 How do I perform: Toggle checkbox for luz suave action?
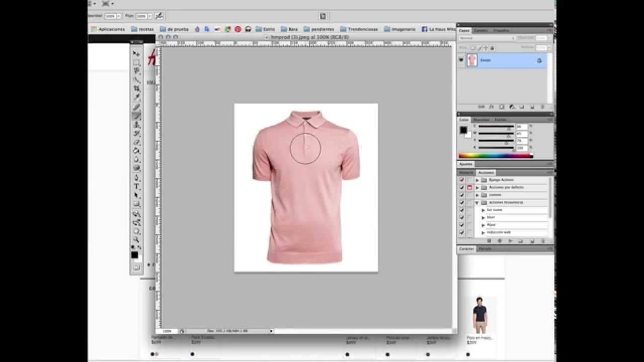point(461,210)
